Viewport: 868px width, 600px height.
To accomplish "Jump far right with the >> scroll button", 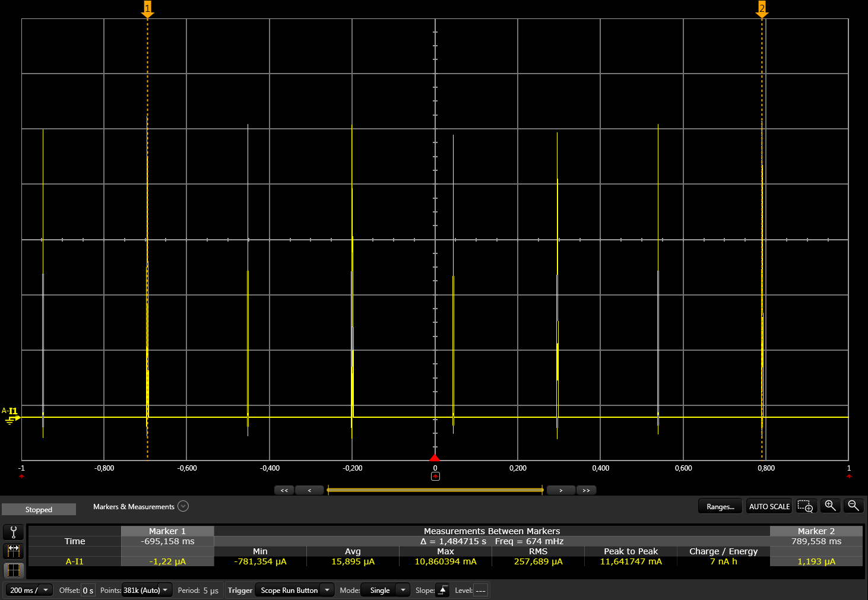I will click(586, 490).
